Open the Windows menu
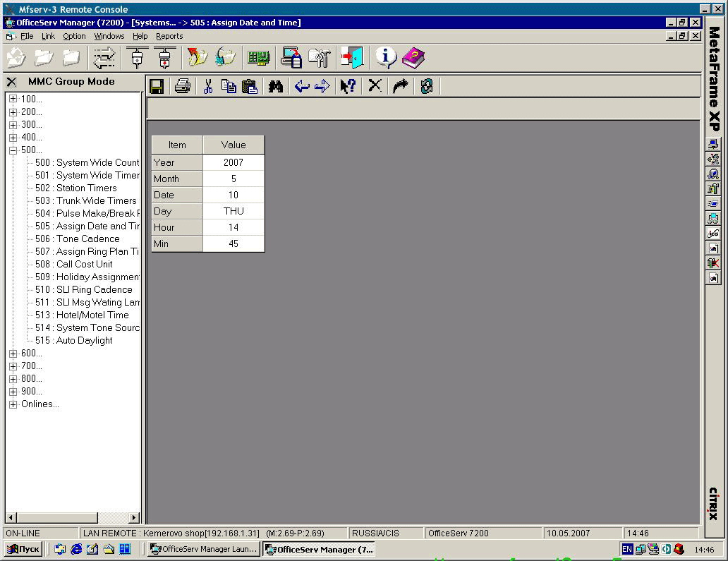Image resolution: width=728 pixels, height=561 pixels. [109, 36]
